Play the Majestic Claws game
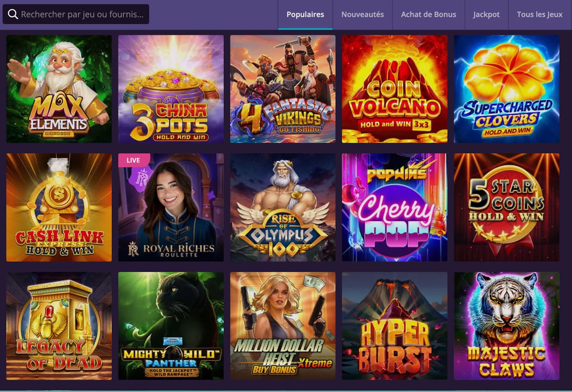Image resolution: width=572 pixels, height=392 pixels. click(x=506, y=326)
